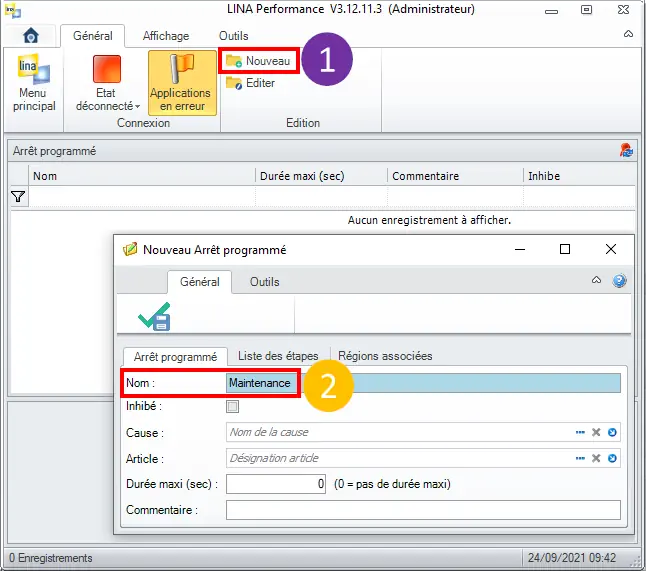Viewport: 646px width, 571px height.
Task: Click the Commentaire input field
Action: coord(423,510)
